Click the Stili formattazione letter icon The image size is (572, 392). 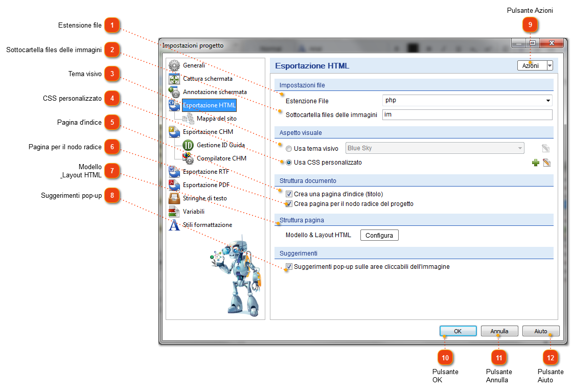pyautogui.click(x=174, y=225)
